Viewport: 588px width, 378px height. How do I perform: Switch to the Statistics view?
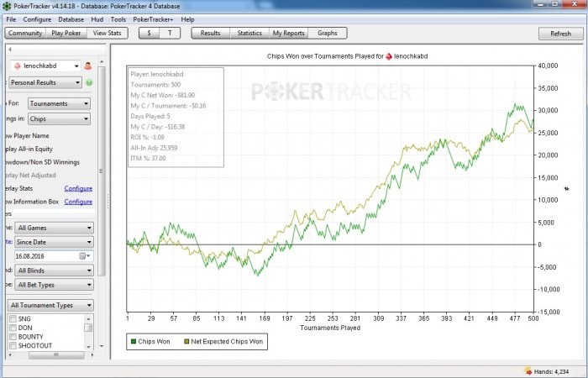(249, 33)
